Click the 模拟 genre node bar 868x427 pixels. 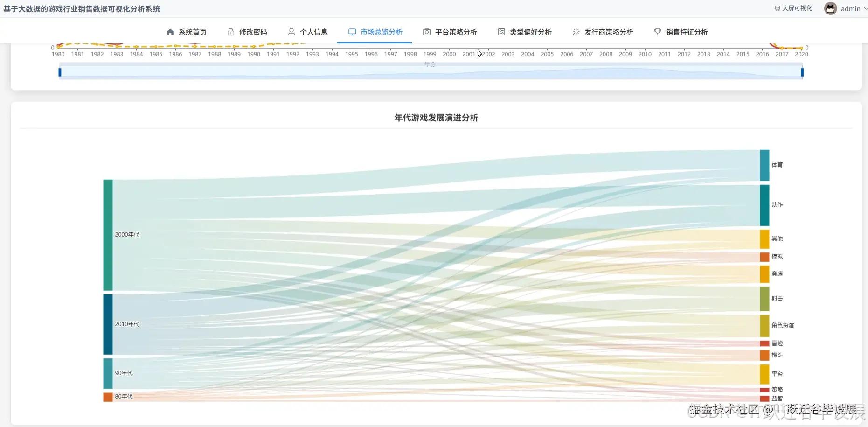[764, 257]
